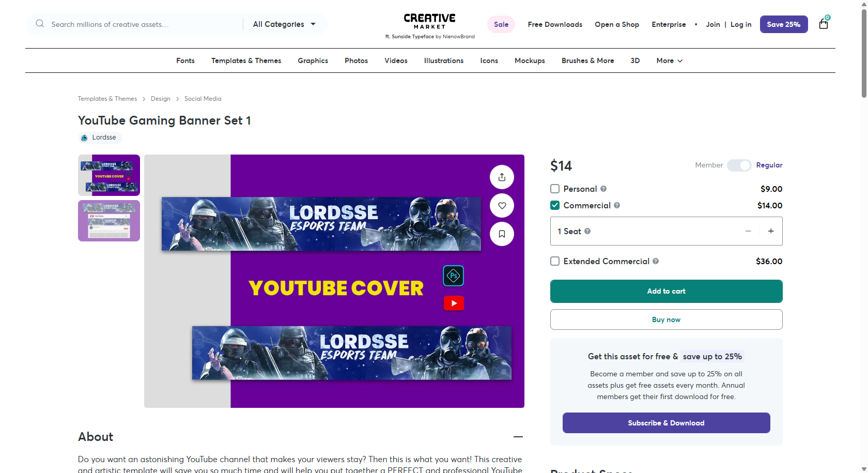Click the heart icon to like the product
The height and width of the screenshot is (473, 868).
click(501, 205)
